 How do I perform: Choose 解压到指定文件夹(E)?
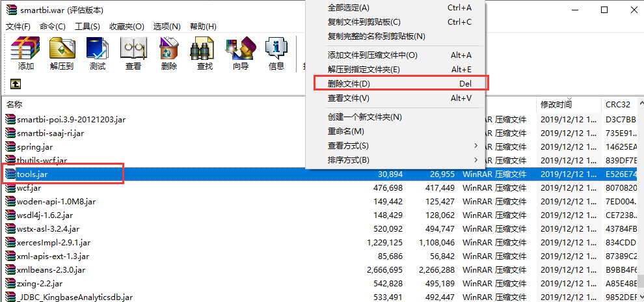[x=396, y=69]
